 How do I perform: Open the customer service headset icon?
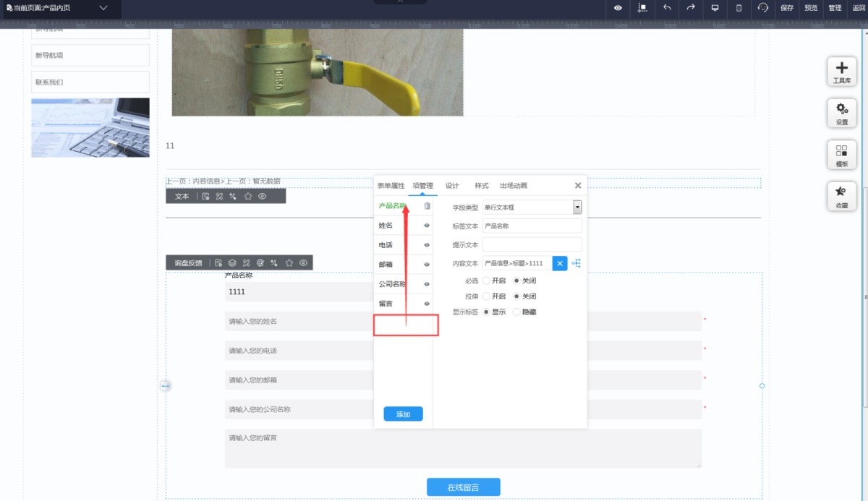point(762,8)
